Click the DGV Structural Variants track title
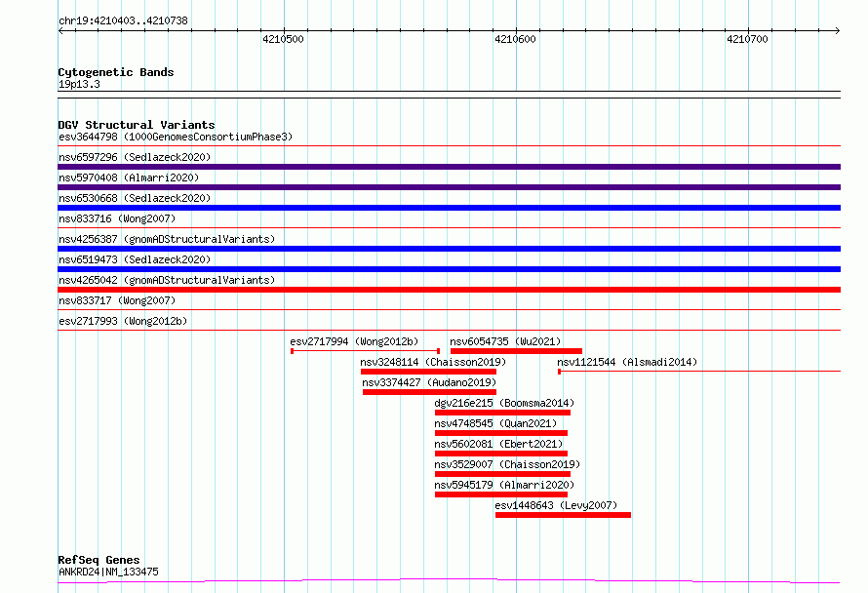Screen dimensions: 868x593 (137, 125)
